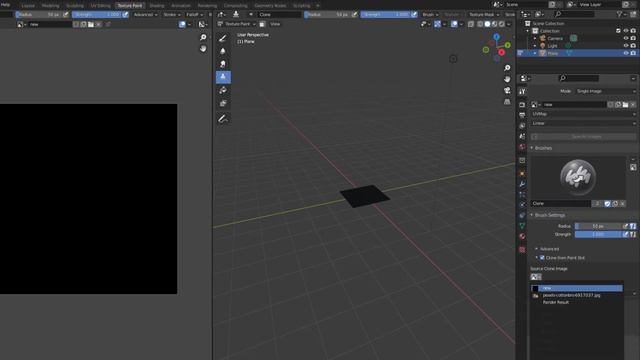This screenshot has height=360, width=640.
Task: Switch to the Shading workspace tab
Action: (157, 6)
